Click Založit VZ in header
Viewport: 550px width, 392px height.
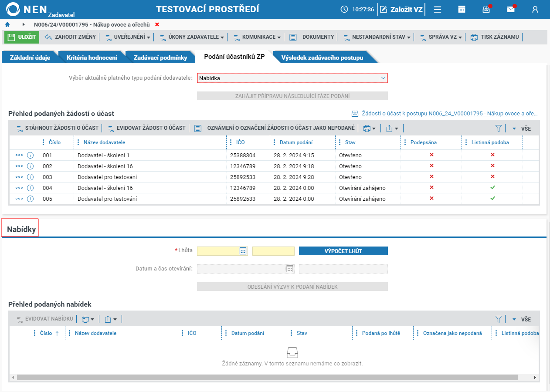click(x=401, y=9)
